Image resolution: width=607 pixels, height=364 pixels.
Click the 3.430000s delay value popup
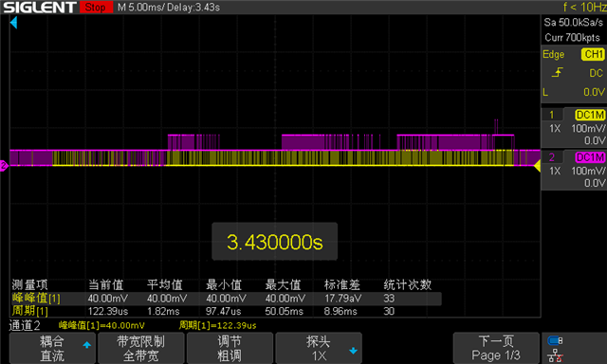[x=274, y=242]
